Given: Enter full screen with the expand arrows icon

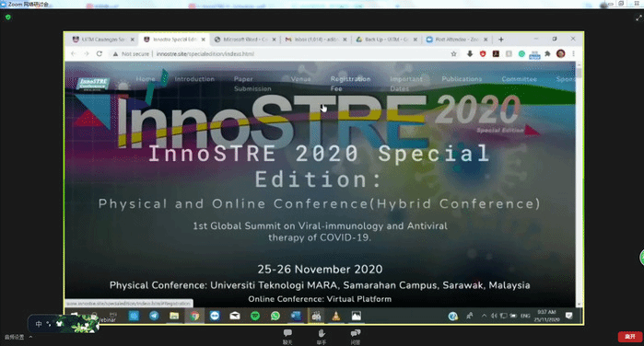Looking at the screenshot, I should coord(638,18).
